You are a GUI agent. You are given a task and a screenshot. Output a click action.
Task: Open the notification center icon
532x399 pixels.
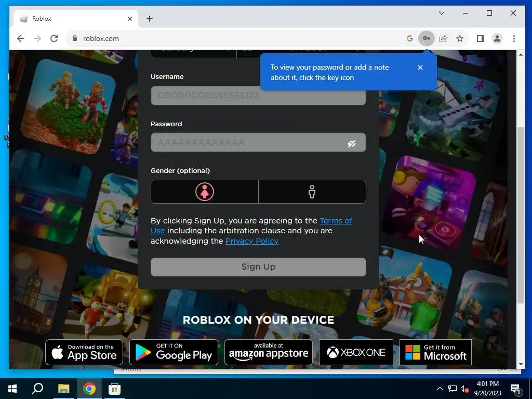click(x=515, y=389)
